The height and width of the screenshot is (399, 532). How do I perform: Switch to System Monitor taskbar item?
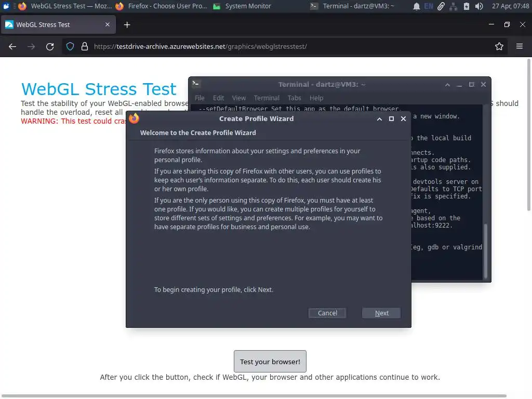pyautogui.click(x=242, y=6)
